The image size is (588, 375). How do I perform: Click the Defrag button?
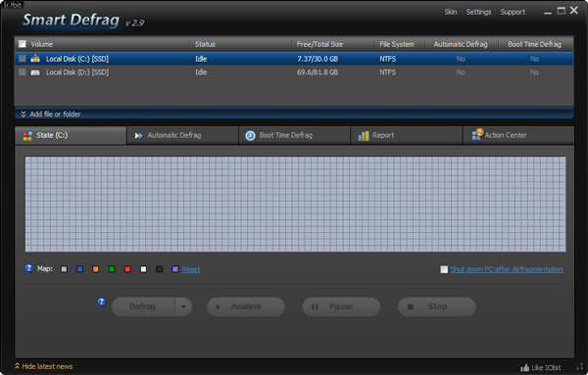(143, 306)
